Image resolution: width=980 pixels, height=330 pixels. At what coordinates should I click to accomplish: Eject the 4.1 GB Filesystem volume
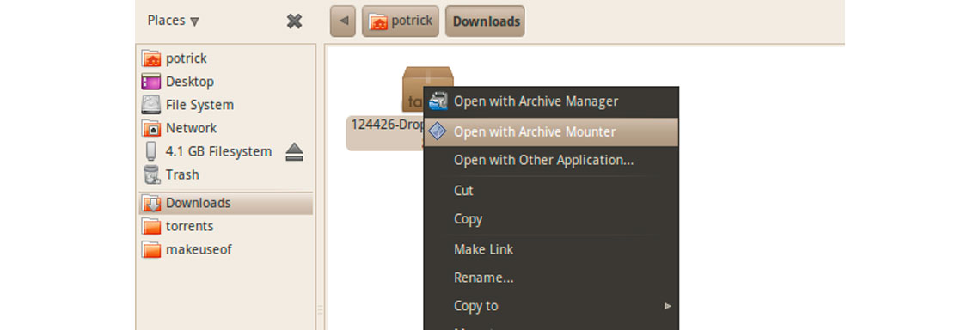pyautogui.click(x=294, y=152)
